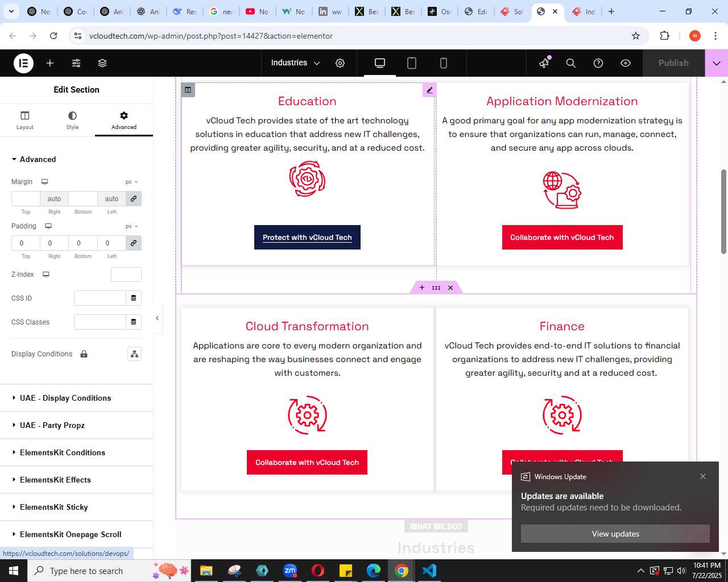Open Visual Studio Code from taskbar

coord(429,571)
